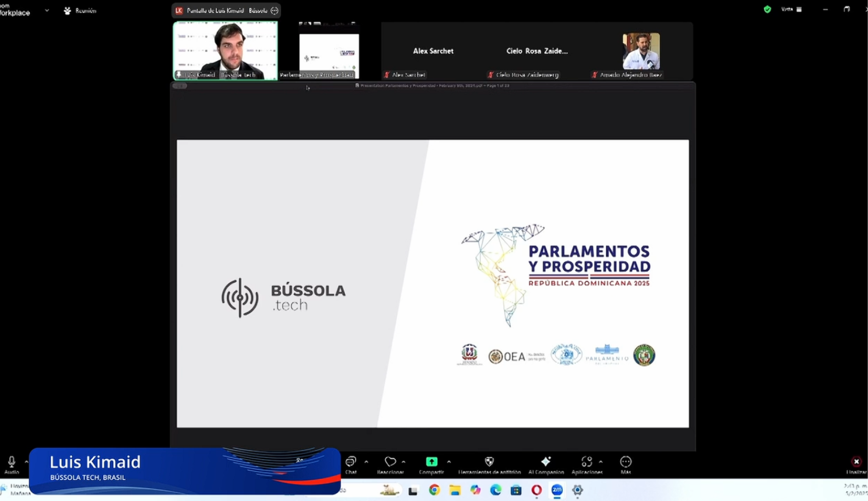The height and width of the screenshot is (501, 868).
Task: Select Luis Kimaid's video thumbnail
Action: (225, 50)
